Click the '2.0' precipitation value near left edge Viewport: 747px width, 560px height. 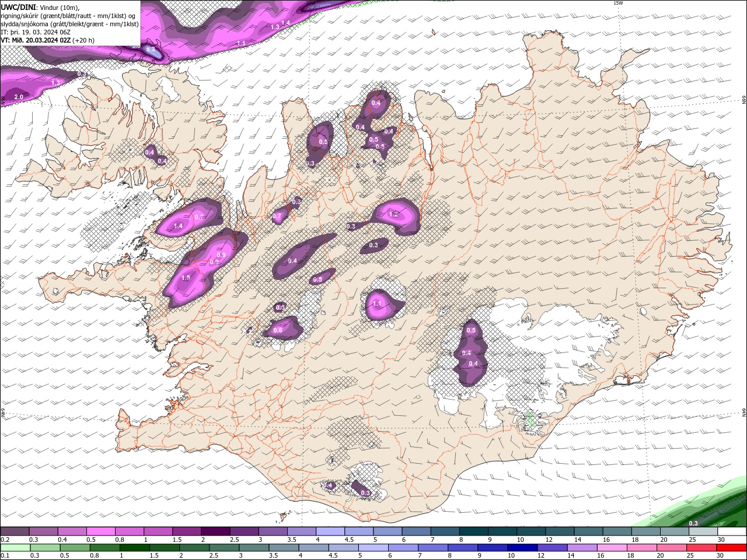pyautogui.click(x=18, y=97)
